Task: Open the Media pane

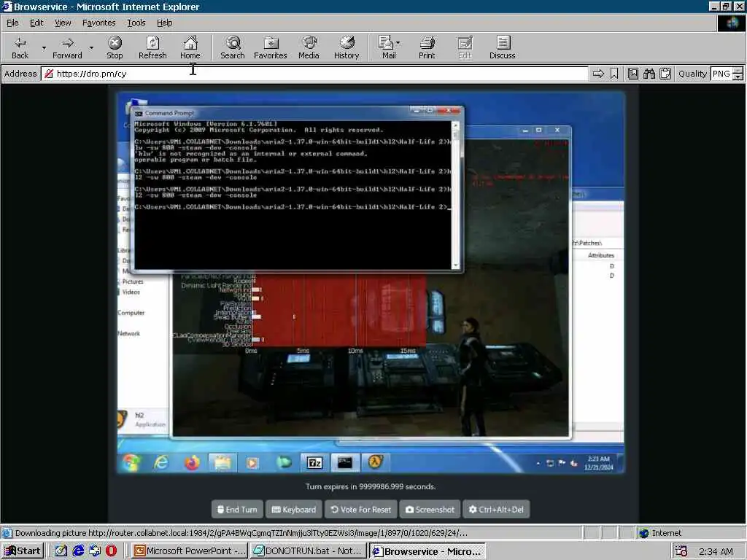Action: tap(309, 47)
